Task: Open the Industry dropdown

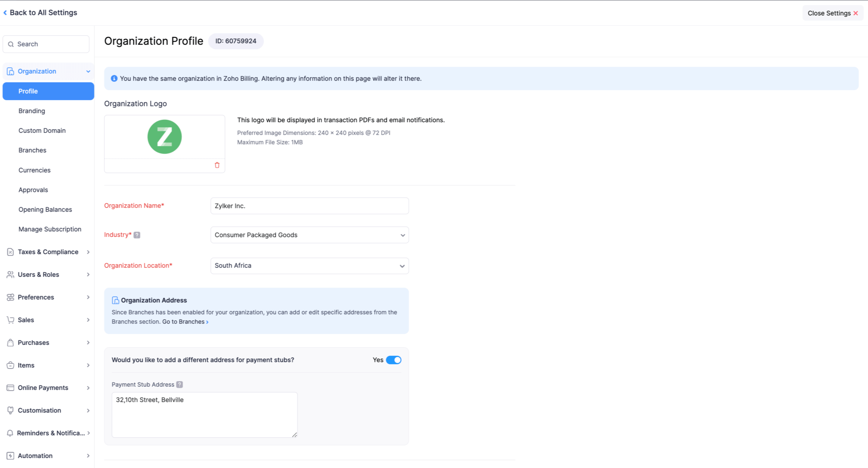Action: click(x=309, y=235)
